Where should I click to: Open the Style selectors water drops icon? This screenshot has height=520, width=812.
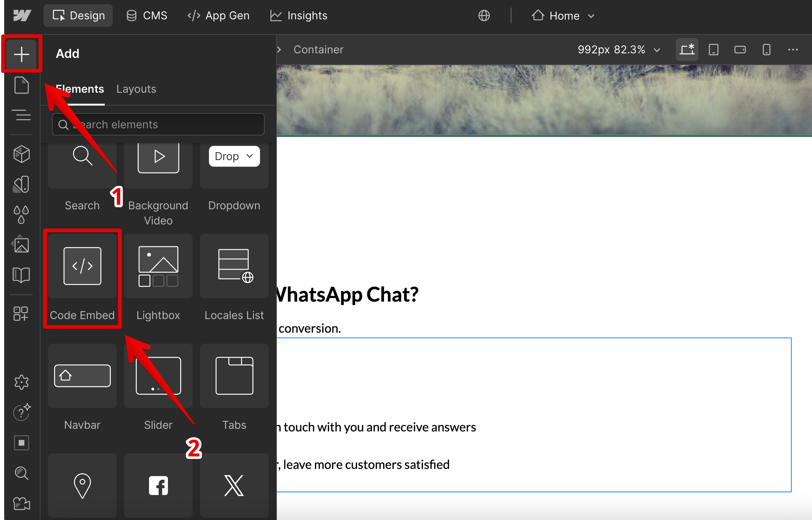point(22,215)
